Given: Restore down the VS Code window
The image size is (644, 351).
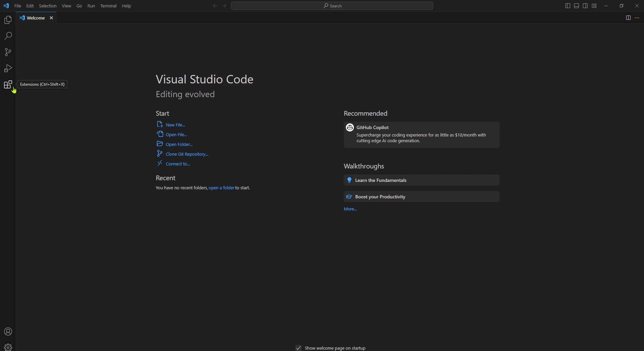Looking at the screenshot, I should coord(622,6).
